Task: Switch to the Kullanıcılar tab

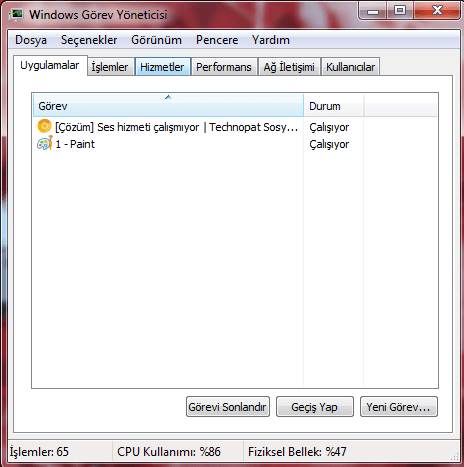Action: [350, 67]
